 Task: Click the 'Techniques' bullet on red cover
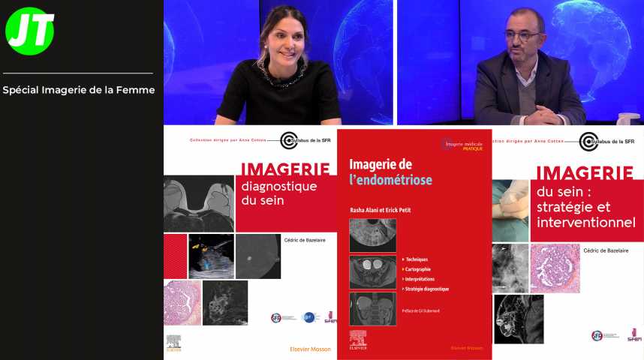[415, 259]
